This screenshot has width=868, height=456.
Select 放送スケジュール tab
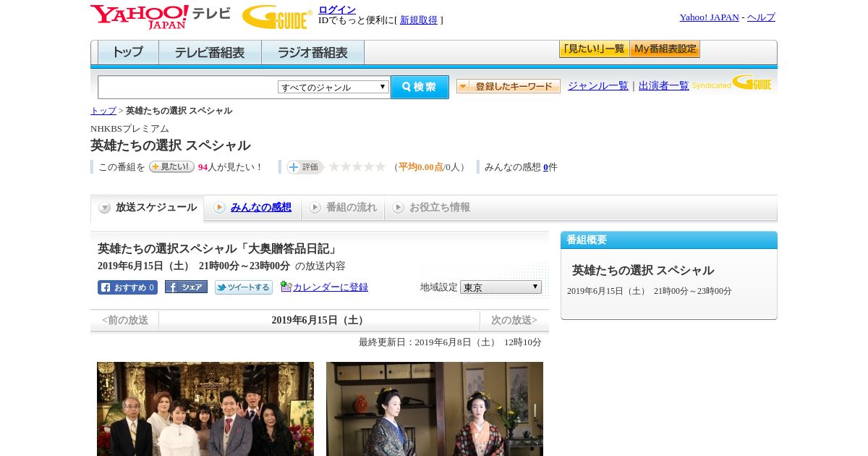point(148,208)
